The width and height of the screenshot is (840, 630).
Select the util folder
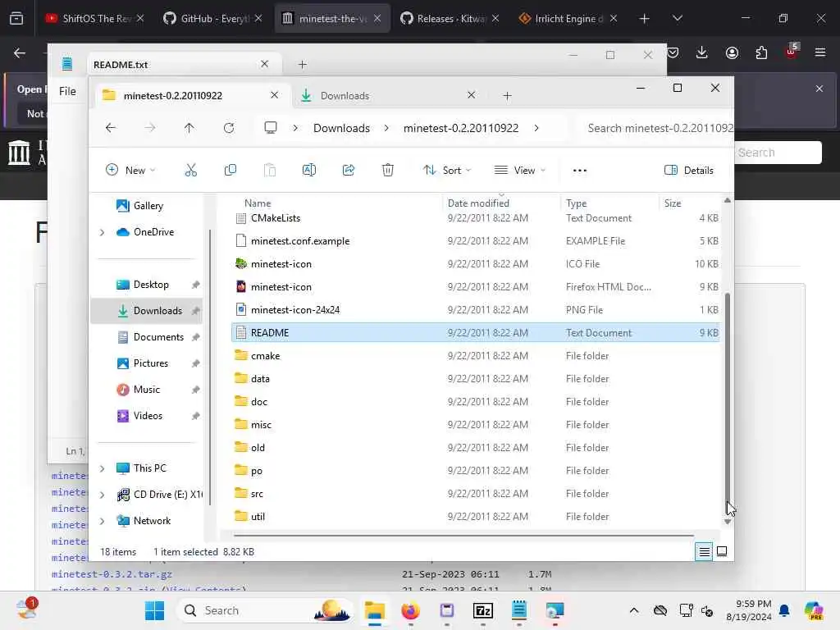coord(475,517)
